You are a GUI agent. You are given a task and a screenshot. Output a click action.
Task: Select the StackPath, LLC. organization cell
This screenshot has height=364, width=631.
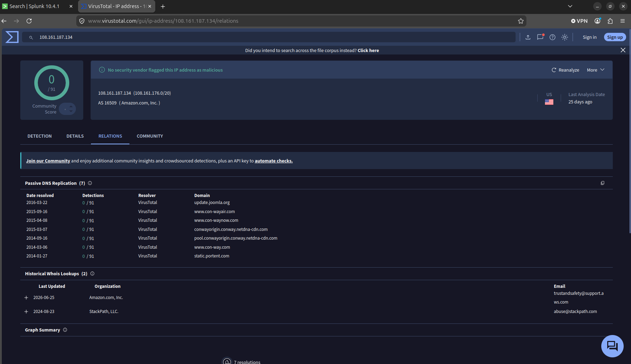click(x=104, y=312)
